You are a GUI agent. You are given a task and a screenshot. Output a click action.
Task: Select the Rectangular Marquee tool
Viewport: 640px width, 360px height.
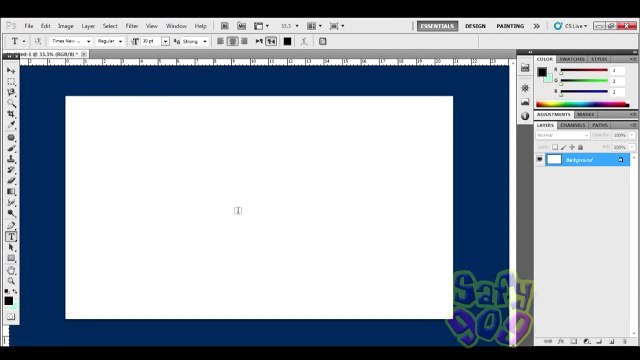11,81
